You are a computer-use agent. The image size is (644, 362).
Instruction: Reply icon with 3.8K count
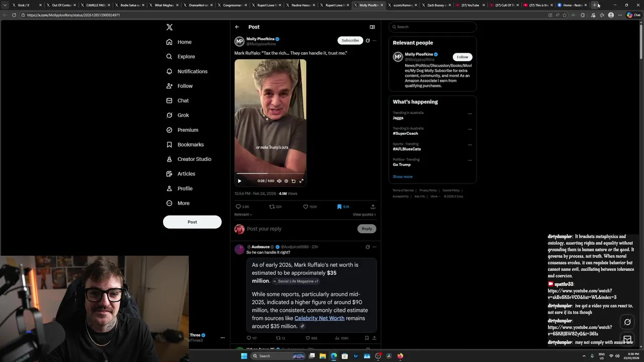tap(243, 207)
